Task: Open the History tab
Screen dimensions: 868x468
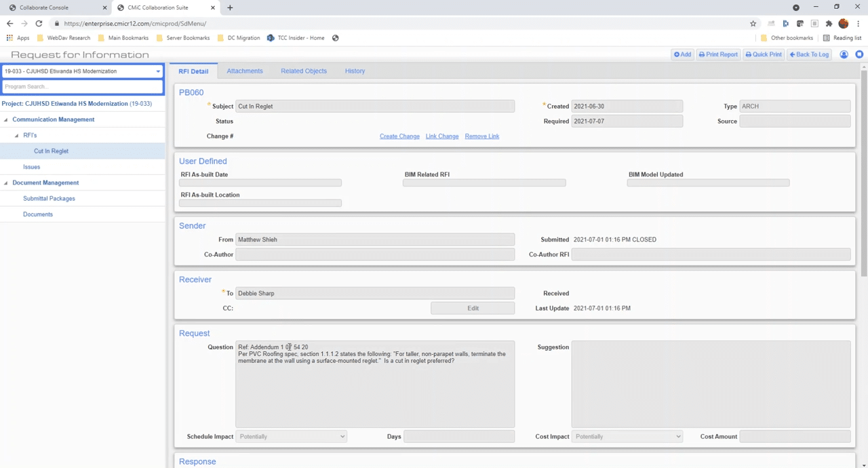Action: pyautogui.click(x=355, y=71)
